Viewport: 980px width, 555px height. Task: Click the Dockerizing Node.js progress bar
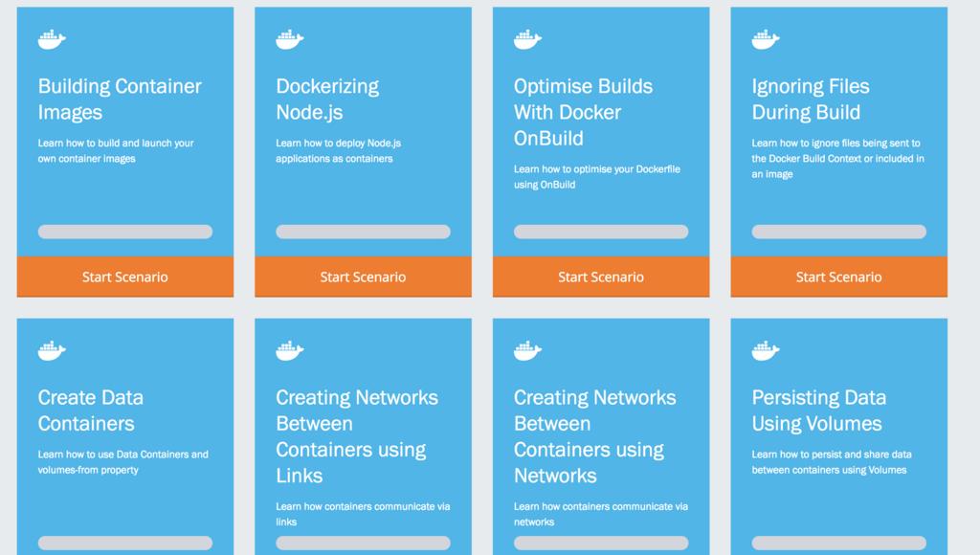point(363,232)
